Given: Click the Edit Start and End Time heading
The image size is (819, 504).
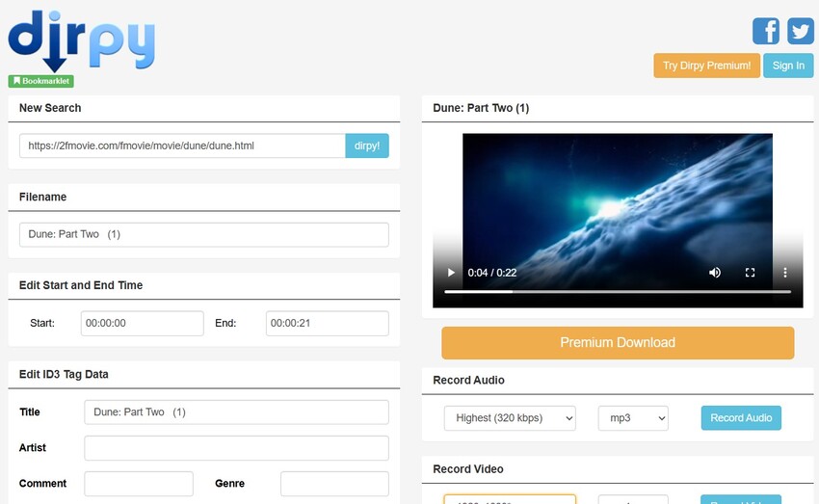Looking at the screenshot, I should 81,285.
